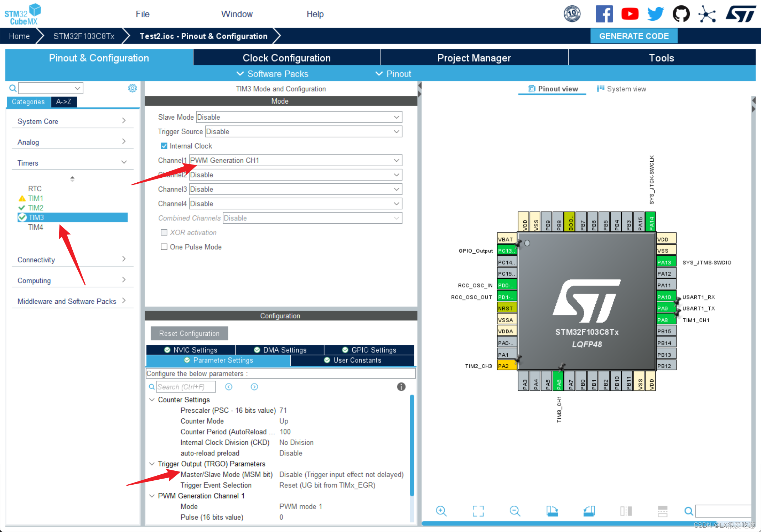Open the YouTube icon link
Image resolution: width=761 pixels, height=532 pixels.
(630, 14)
